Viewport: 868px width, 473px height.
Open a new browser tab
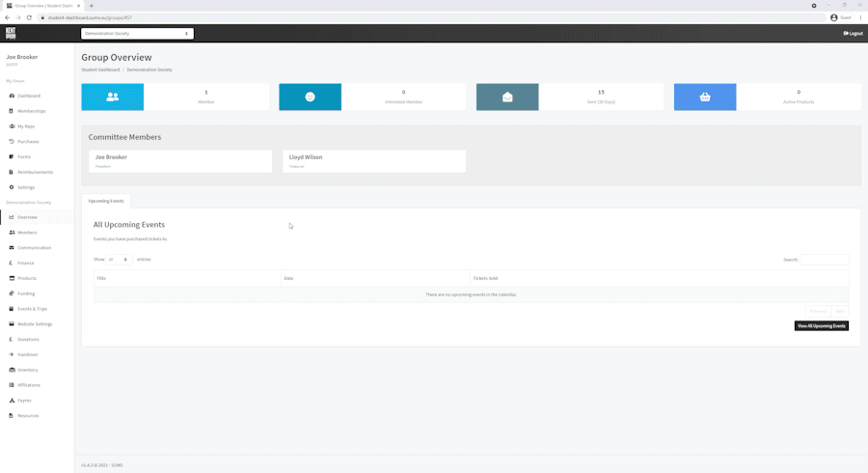92,6
